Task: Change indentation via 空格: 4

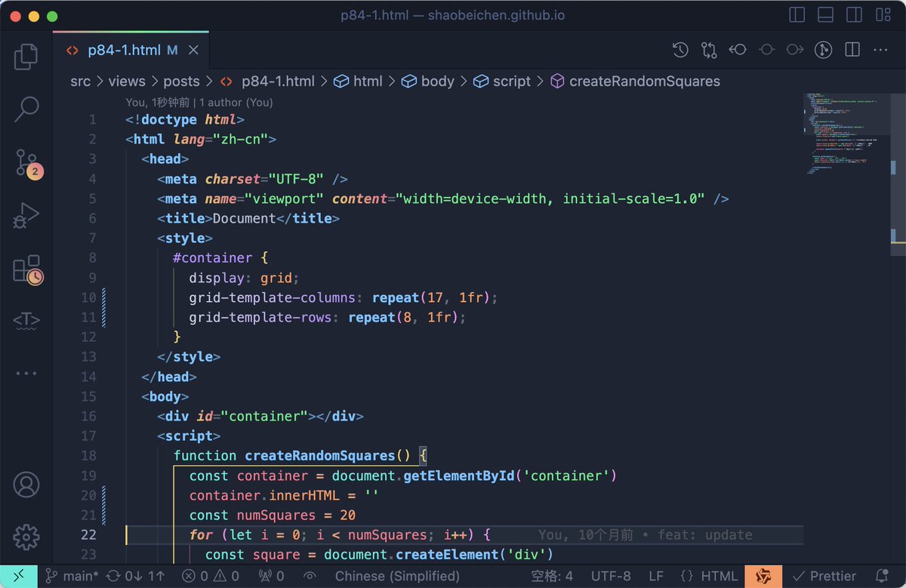Action: pos(552,576)
